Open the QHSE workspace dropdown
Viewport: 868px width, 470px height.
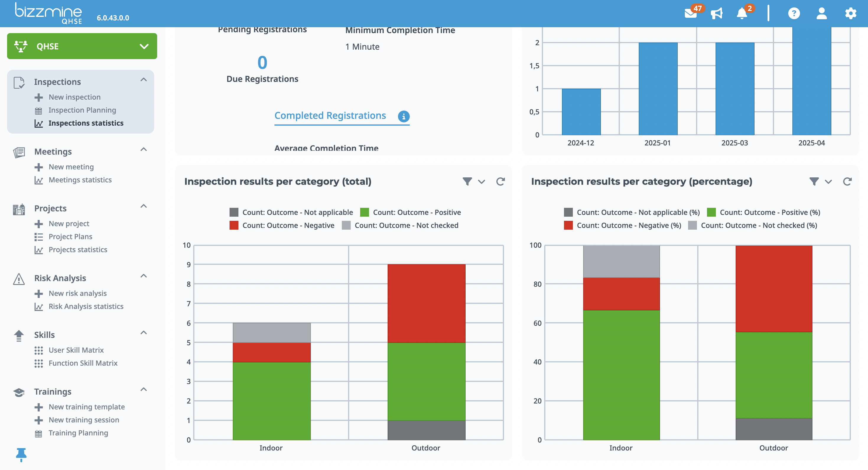(x=144, y=46)
